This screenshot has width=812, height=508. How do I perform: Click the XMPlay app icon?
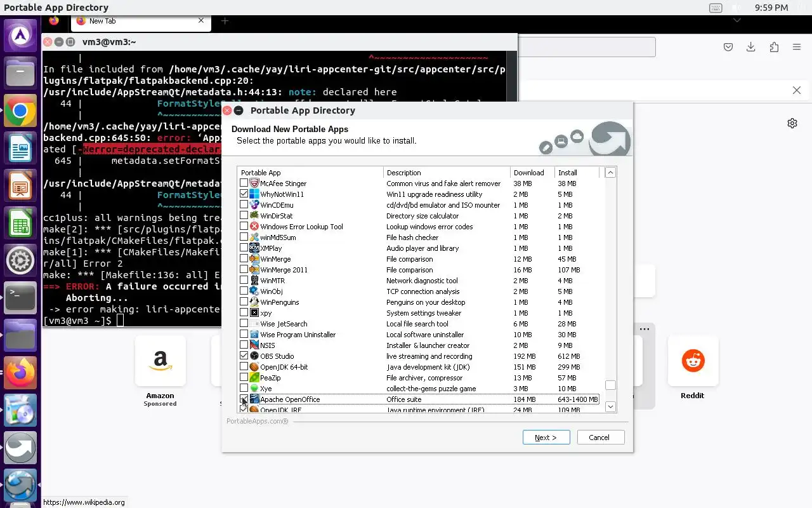pos(254,248)
